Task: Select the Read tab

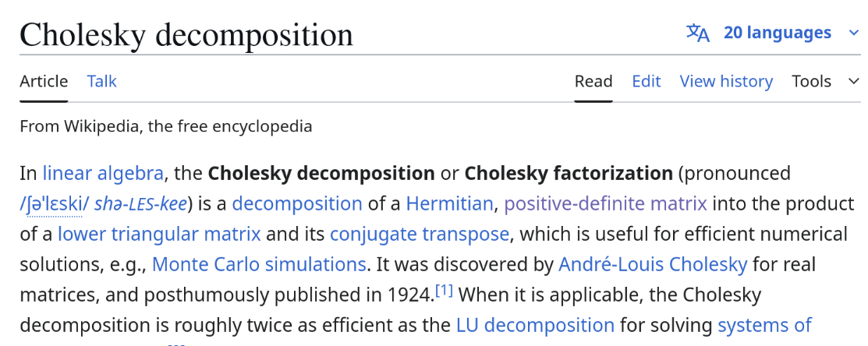Action: [593, 81]
